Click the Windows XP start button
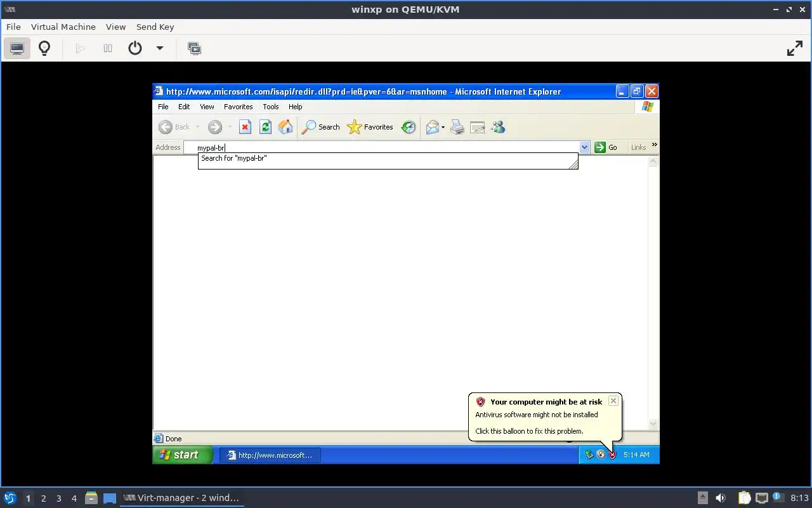The image size is (812, 508). click(183, 455)
